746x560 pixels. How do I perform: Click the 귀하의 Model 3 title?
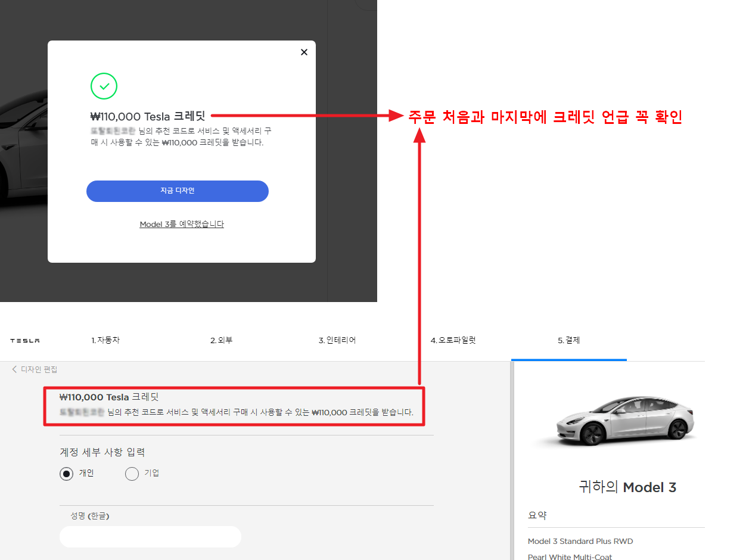[627, 487]
